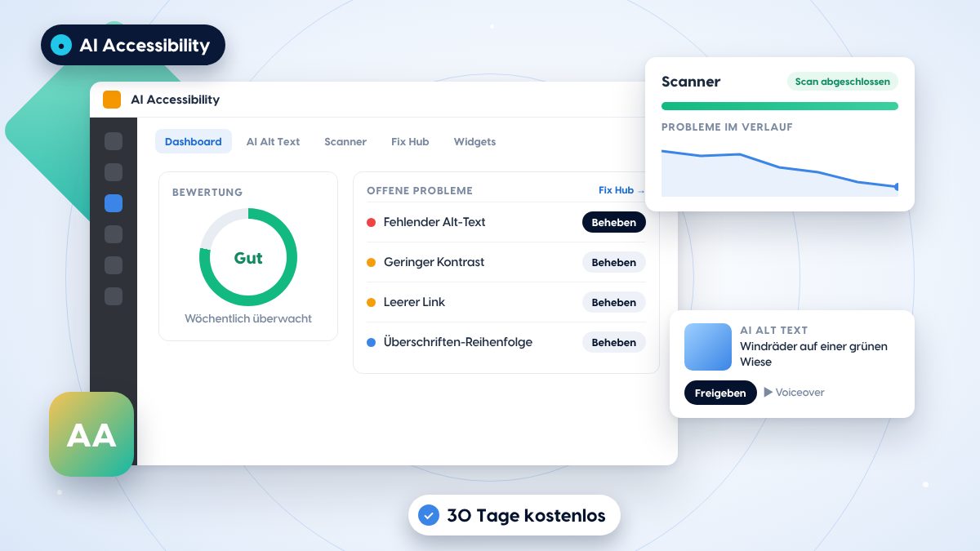This screenshot has width=980, height=551.
Task: Click the Geringer Kontrast label
Action: point(434,262)
